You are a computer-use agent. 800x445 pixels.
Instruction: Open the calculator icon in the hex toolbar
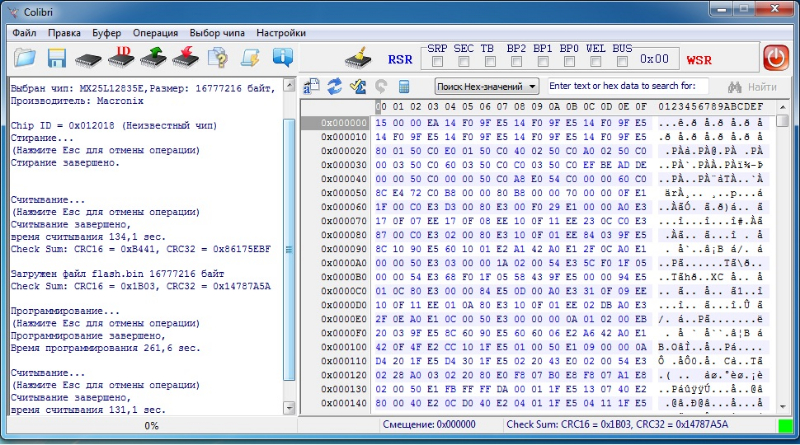(404, 87)
